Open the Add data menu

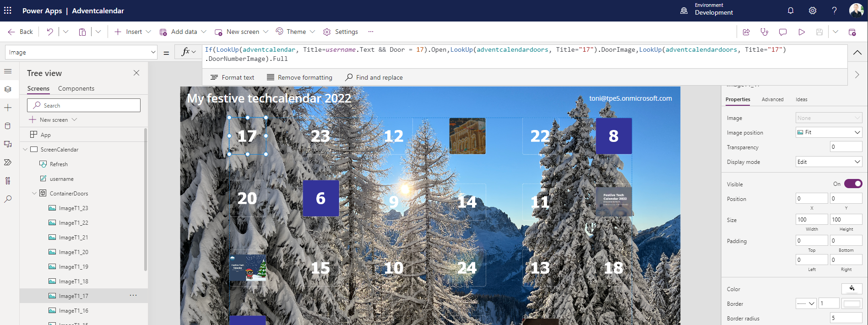click(x=183, y=32)
